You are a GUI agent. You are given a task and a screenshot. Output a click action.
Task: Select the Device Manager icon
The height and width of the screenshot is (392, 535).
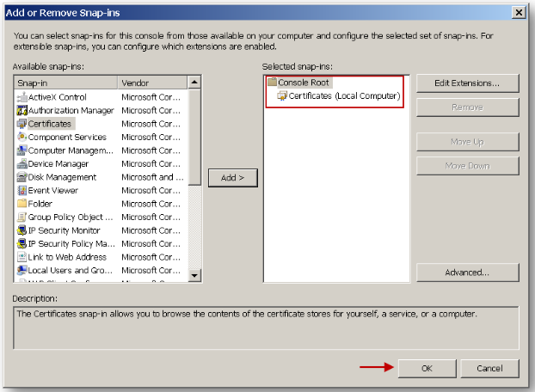[x=22, y=163]
